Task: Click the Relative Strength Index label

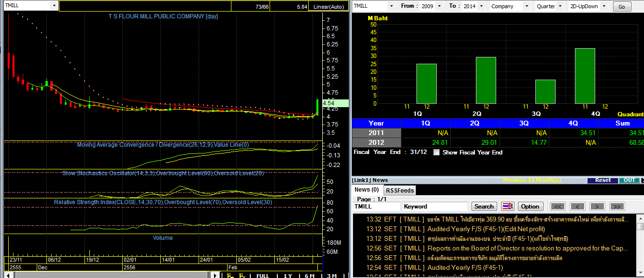Action: coord(163,202)
